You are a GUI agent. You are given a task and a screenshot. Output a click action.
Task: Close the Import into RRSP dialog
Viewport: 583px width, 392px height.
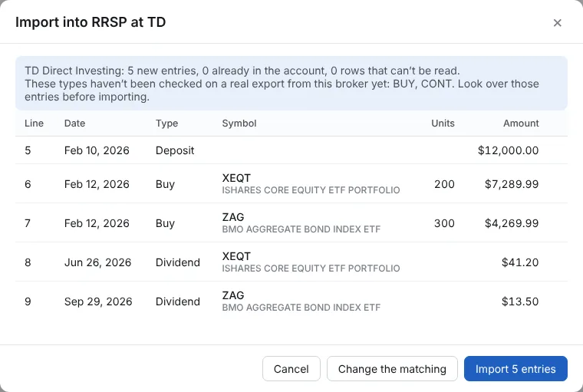coord(557,23)
